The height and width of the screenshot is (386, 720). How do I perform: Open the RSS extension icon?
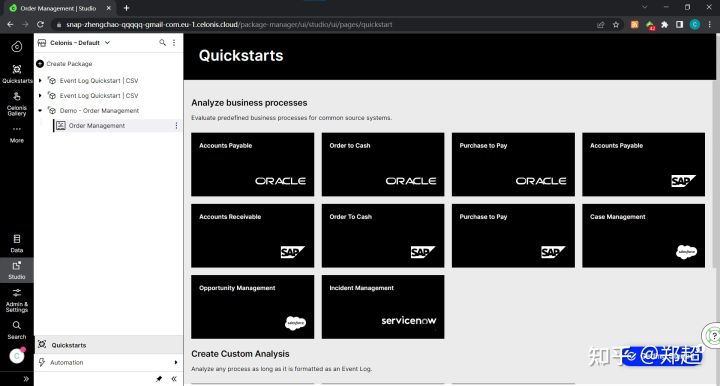point(634,25)
